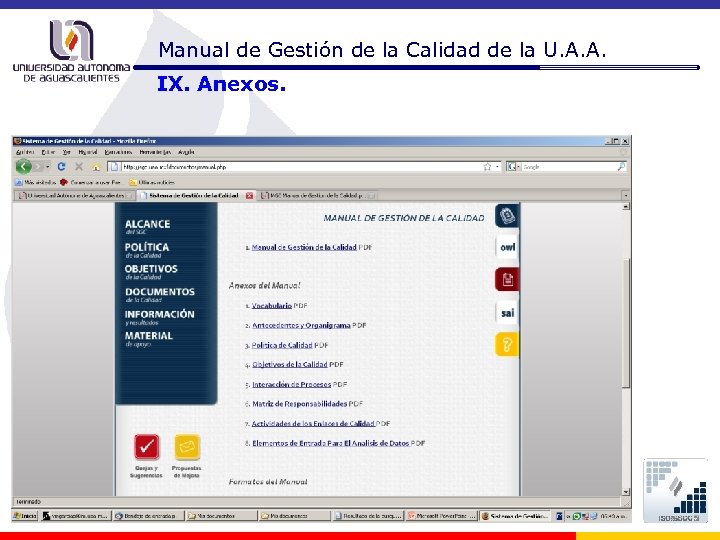Click the Google search box

pos(568,167)
